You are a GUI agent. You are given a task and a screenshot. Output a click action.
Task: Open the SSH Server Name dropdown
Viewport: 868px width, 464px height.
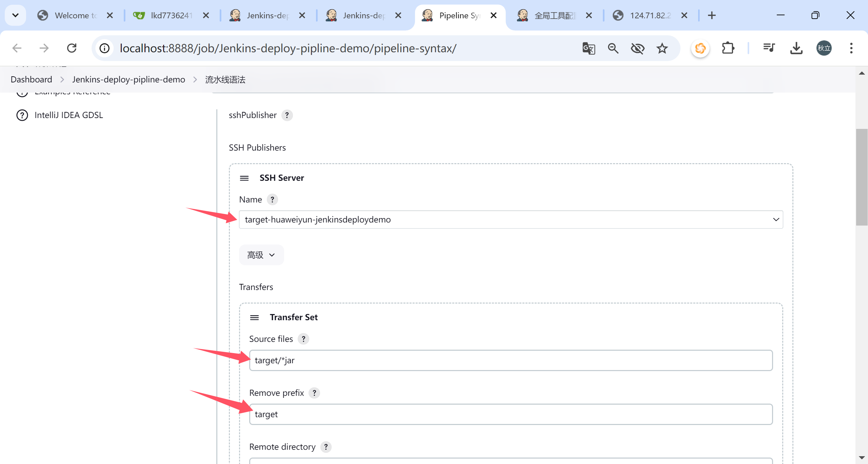(511, 219)
